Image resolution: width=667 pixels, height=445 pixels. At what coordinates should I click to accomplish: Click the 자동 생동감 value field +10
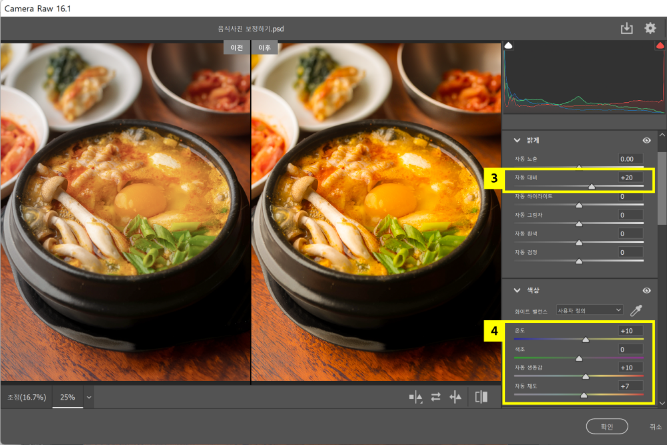(630, 368)
